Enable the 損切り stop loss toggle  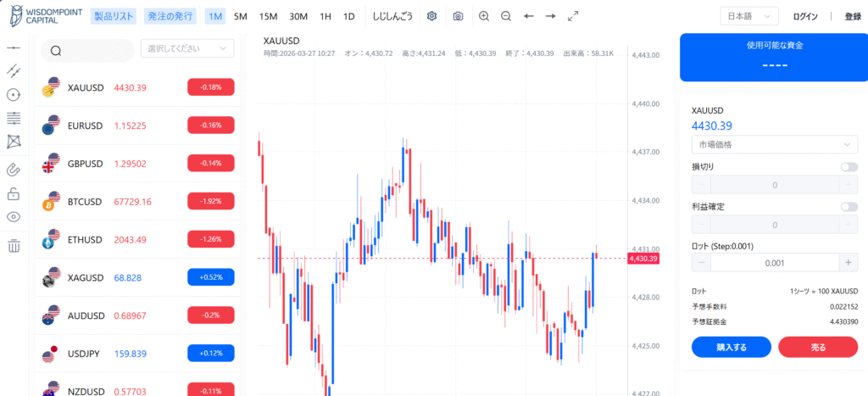point(849,166)
